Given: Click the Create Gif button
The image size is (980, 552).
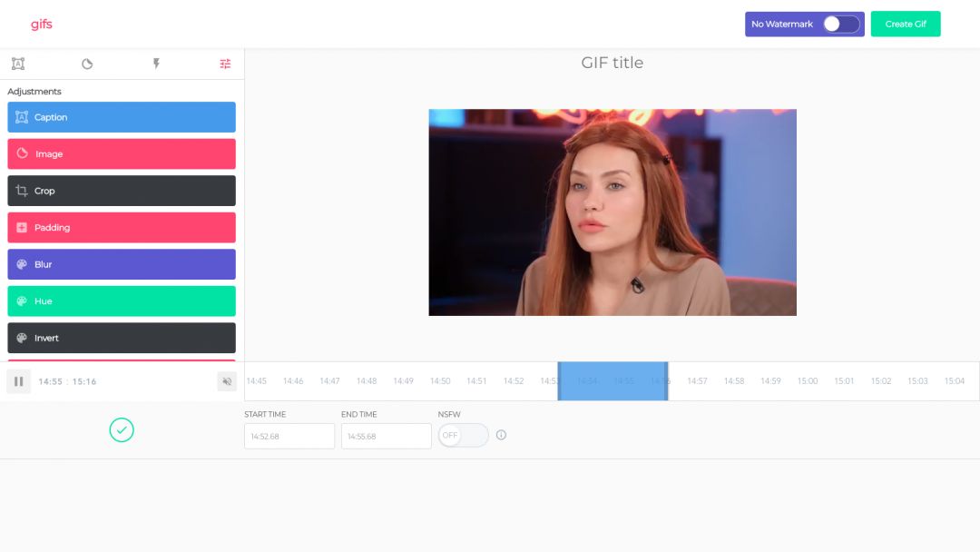Looking at the screenshot, I should 905,25.
